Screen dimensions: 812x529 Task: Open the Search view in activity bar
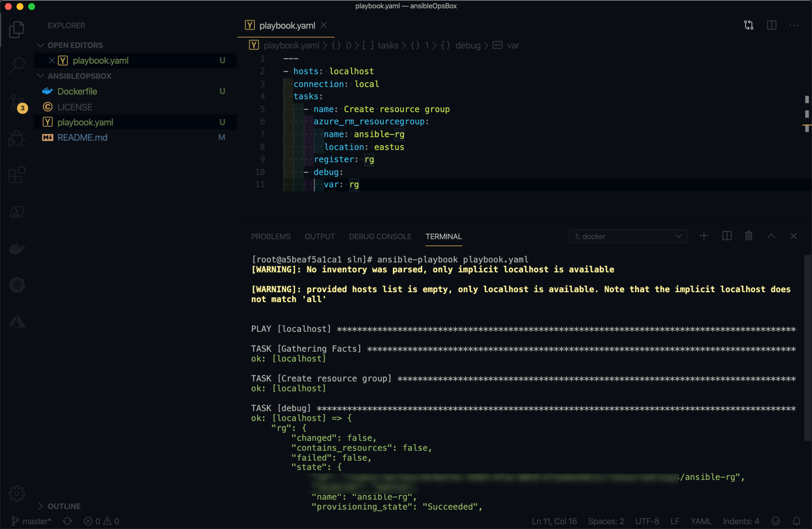17,65
